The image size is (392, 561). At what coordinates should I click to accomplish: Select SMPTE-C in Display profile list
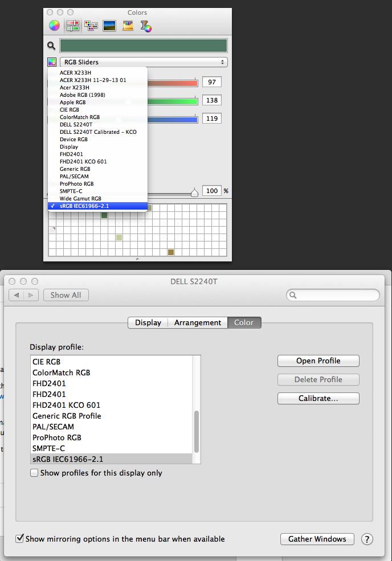(112, 448)
